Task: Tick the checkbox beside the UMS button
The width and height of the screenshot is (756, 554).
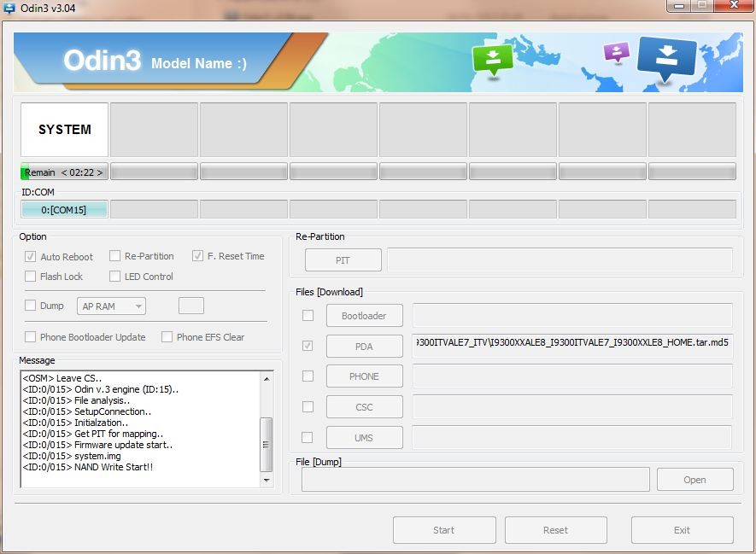Action: coord(308,437)
